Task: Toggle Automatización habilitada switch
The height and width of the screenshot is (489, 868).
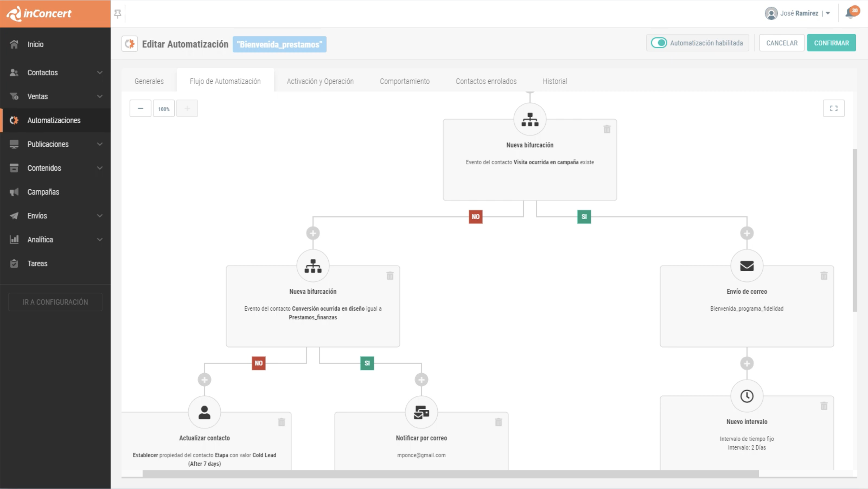Action: pos(659,43)
